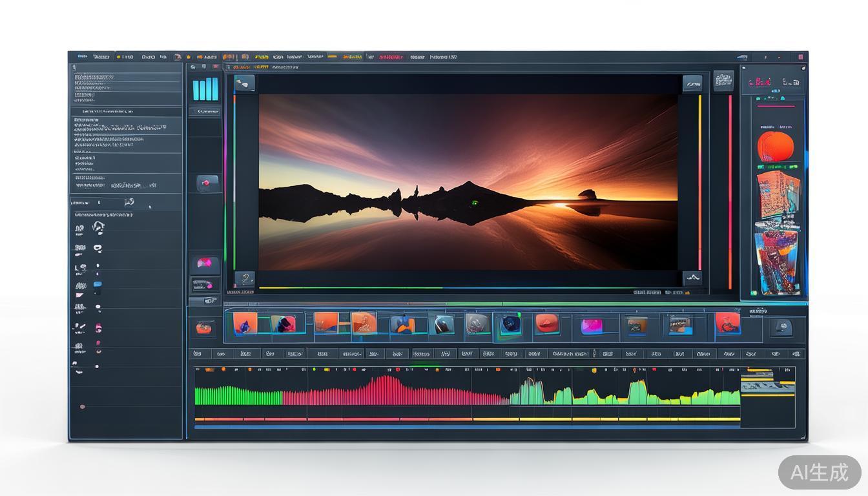
Task: Click the red peak of the audio waveform
Action: click(387, 384)
